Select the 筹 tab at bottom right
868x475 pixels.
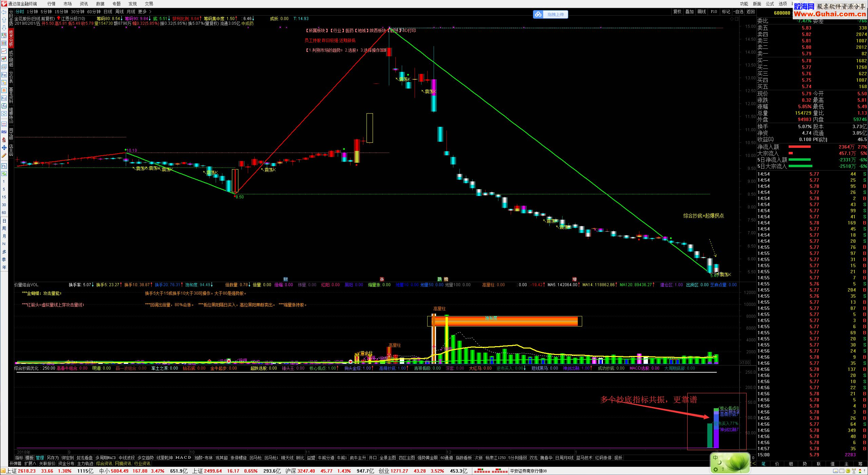[860, 464]
